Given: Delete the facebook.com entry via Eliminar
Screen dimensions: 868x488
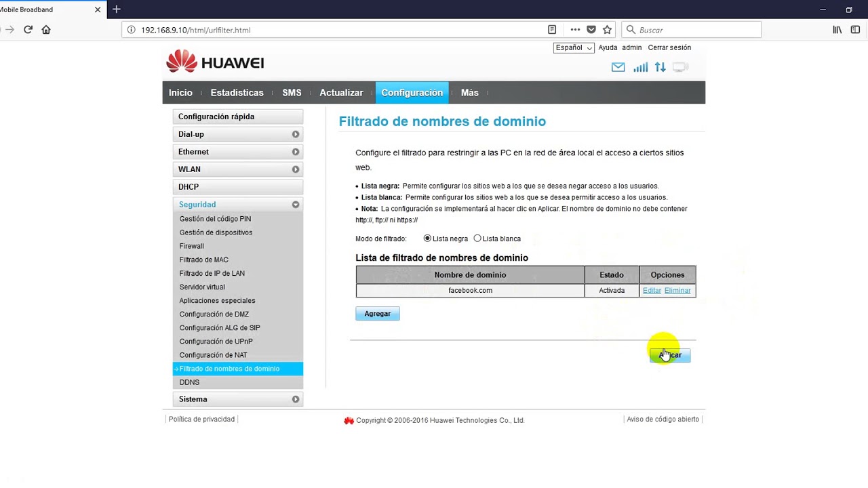Looking at the screenshot, I should pos(677,291).
